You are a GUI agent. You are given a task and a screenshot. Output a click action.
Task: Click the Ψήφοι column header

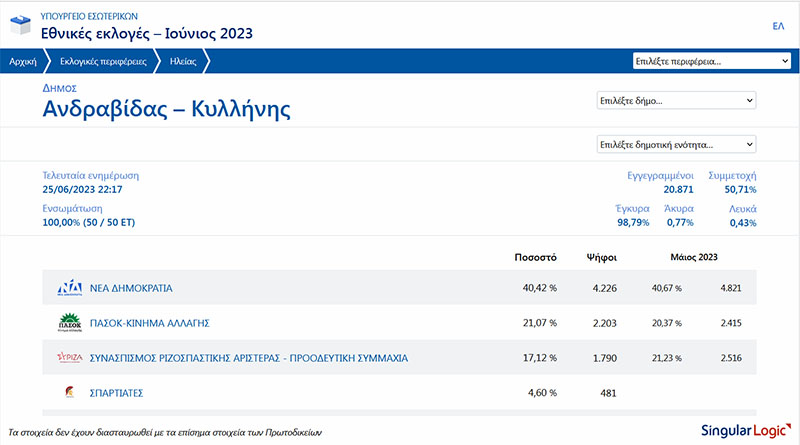601,256
